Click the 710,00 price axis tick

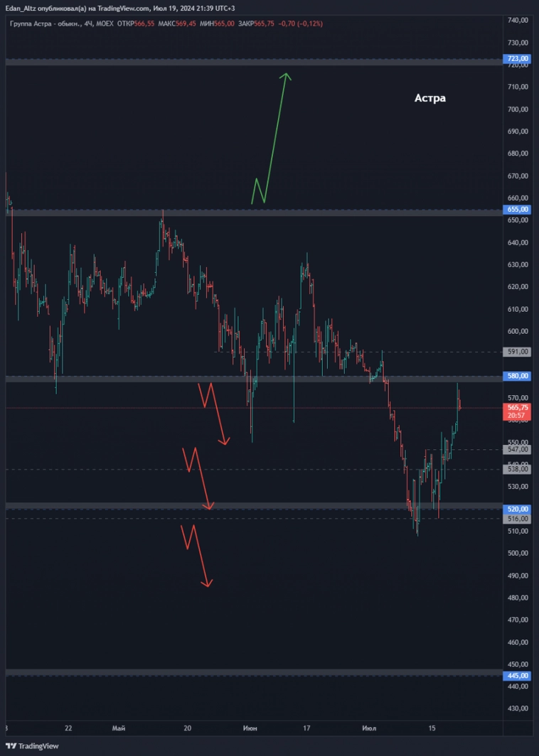coord(518,87)
